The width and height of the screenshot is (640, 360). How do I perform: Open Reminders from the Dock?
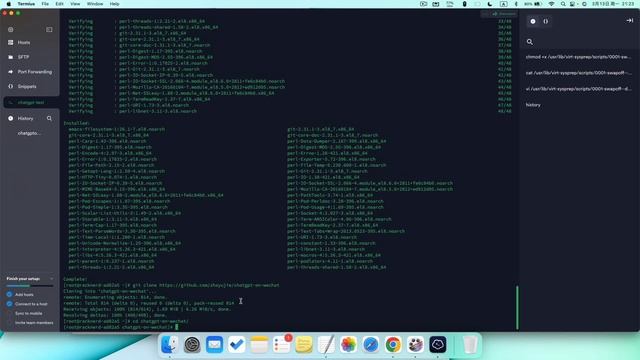pyautogui.click(x=282, y=344)
